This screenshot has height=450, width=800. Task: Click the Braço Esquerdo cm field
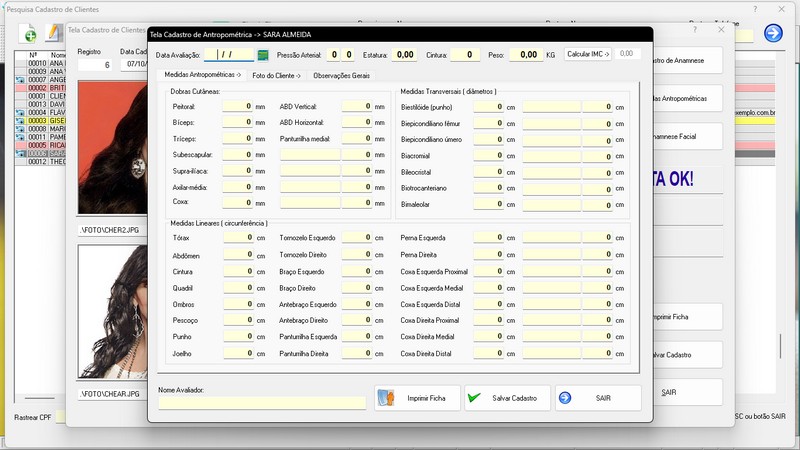pos(357,271)
